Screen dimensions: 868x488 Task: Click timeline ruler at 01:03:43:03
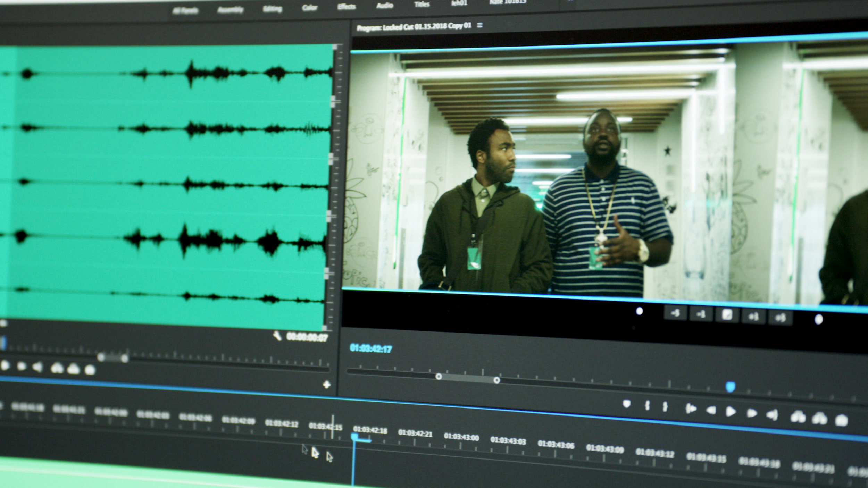pos(508,441)
